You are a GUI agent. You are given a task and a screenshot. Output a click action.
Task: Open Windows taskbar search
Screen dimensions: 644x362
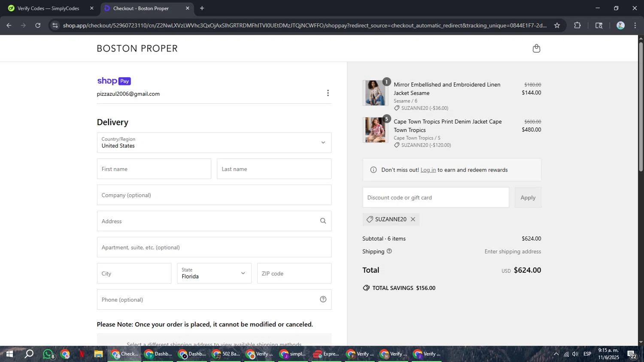click(x=29, y=354)
